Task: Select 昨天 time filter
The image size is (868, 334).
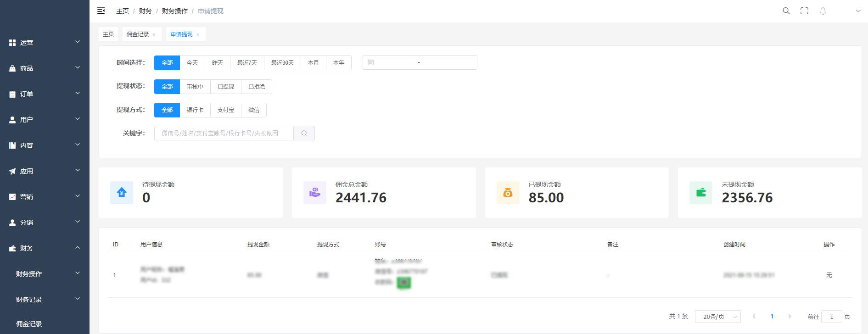Action: pos(218,63)
